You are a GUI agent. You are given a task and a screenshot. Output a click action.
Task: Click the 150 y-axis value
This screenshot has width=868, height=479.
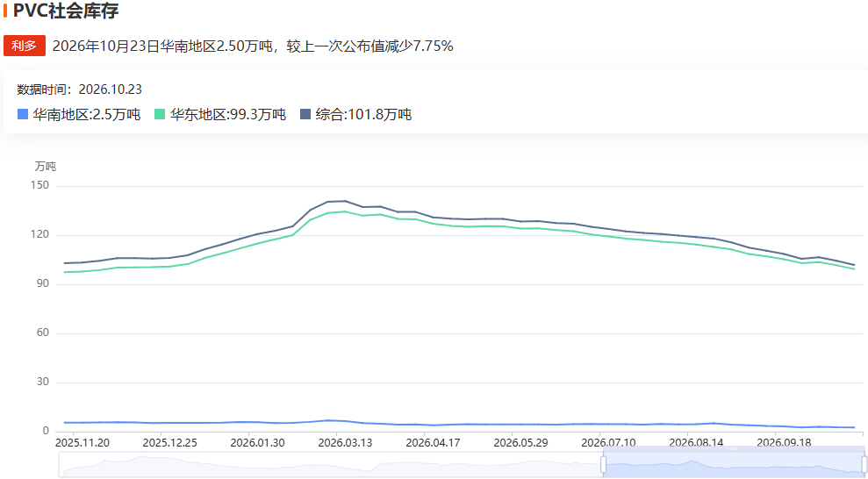click(x=39, y=185)
